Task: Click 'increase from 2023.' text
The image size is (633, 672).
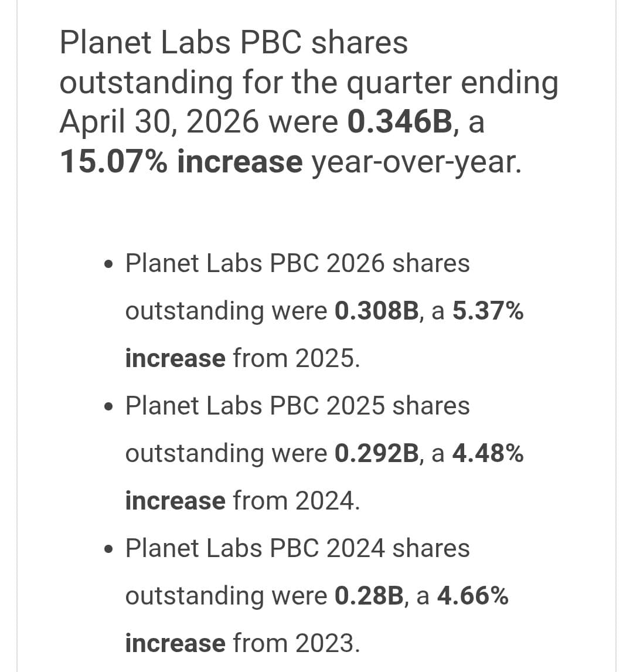Action: (x=243, y=643)
